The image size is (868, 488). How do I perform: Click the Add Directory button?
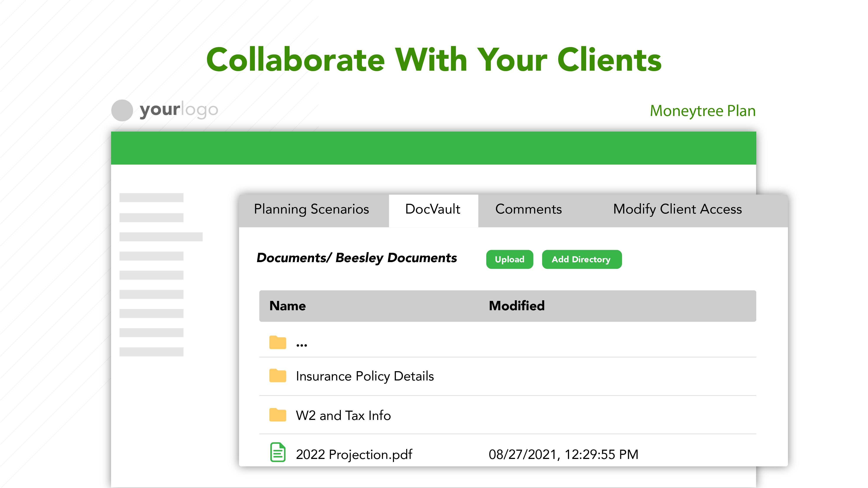point(582,259)
